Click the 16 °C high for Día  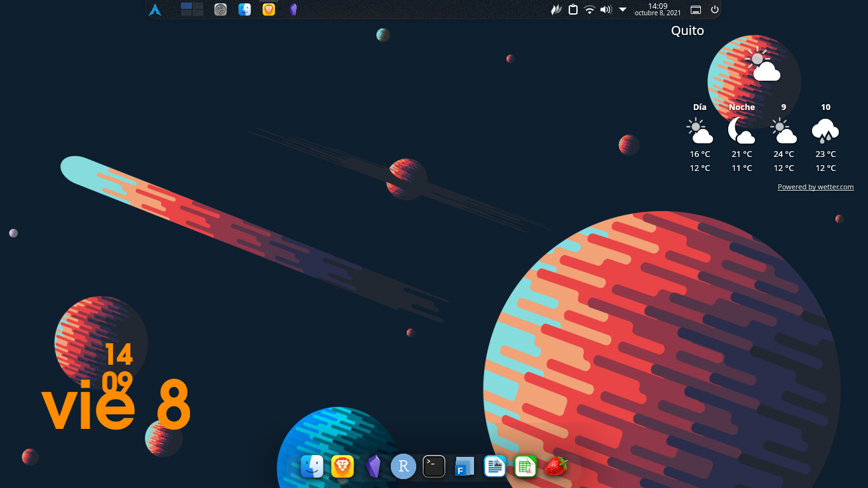click(x=700, y=154)
